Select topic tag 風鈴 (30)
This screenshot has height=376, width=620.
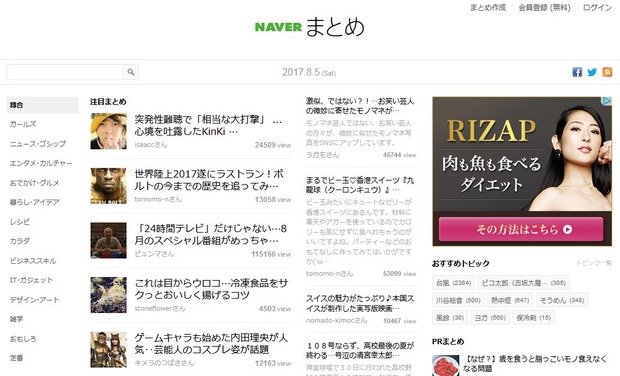click(x=450, y=317)
